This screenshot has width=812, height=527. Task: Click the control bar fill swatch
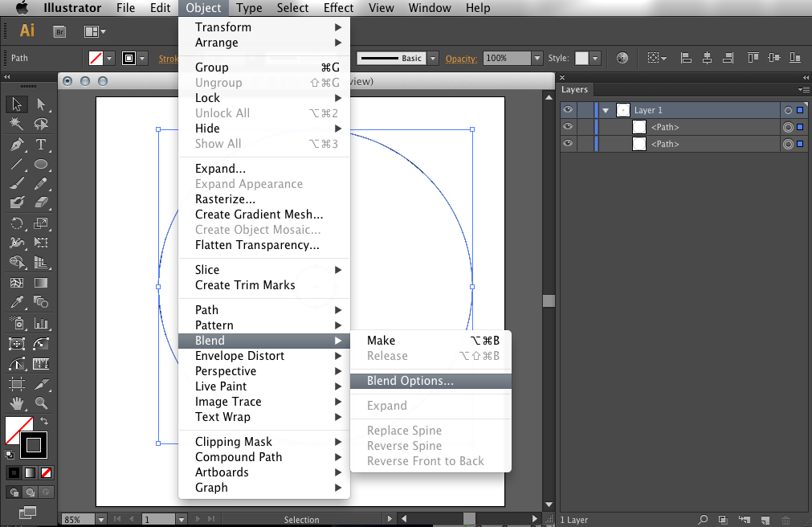(96, 58)
